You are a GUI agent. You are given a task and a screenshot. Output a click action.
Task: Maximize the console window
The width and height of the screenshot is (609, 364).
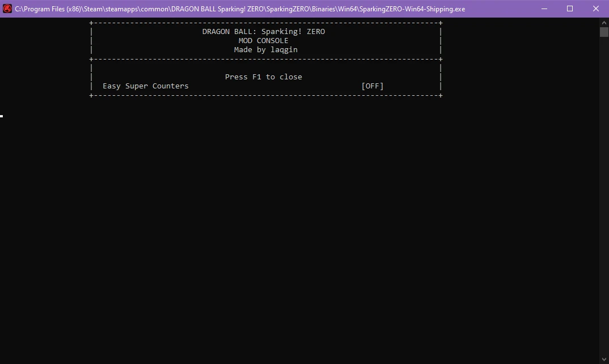pyautogui.click(x=570, y=9)
